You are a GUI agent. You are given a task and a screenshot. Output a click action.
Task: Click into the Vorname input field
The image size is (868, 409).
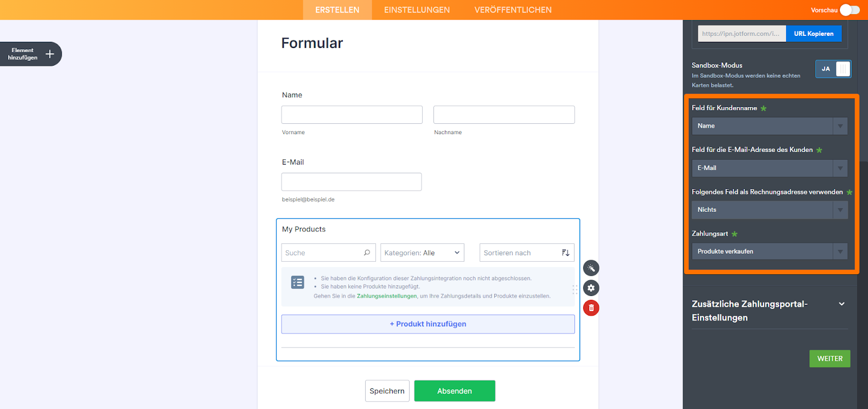[352, 115]
